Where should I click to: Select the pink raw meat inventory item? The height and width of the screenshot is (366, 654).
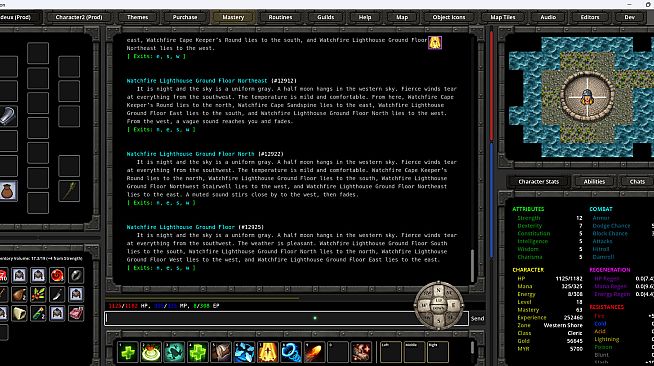(x=76, y=313)
